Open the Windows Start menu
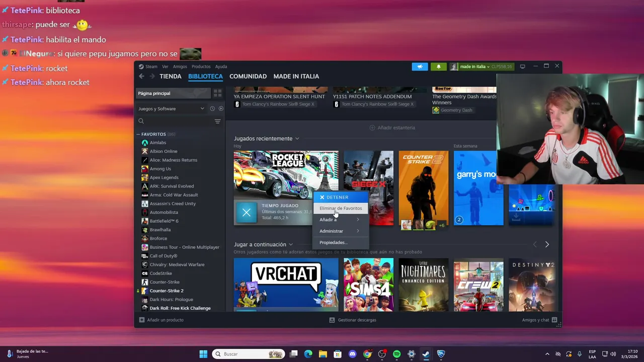This screenshot has height=362, width=644. 203,354
